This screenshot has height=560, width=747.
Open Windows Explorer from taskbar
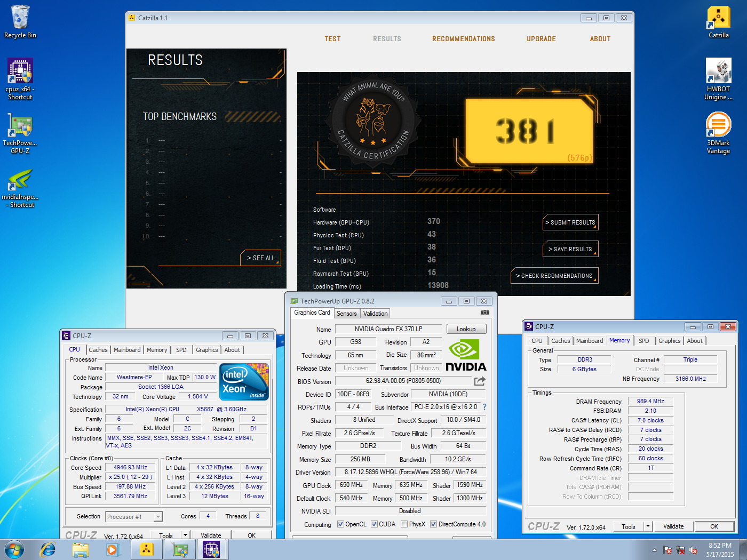click(x=81, y=549)
